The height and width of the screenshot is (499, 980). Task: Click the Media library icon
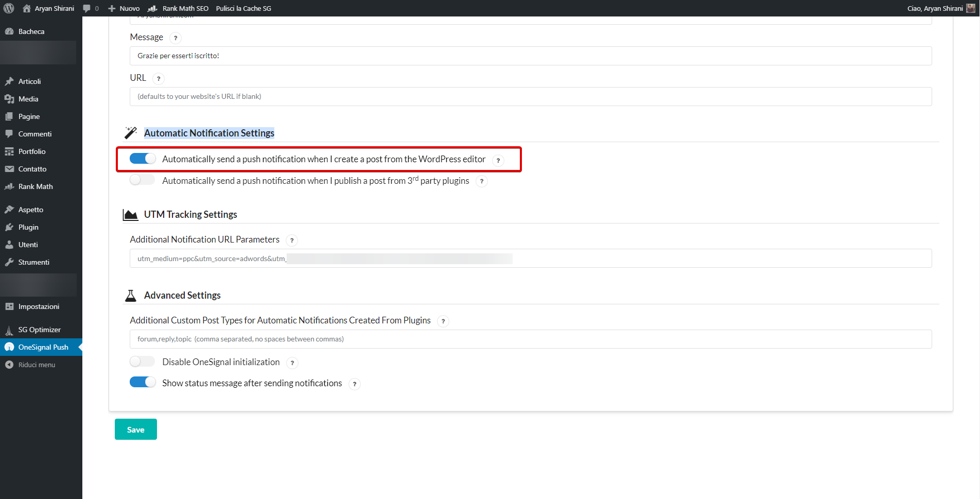[9, 99]
